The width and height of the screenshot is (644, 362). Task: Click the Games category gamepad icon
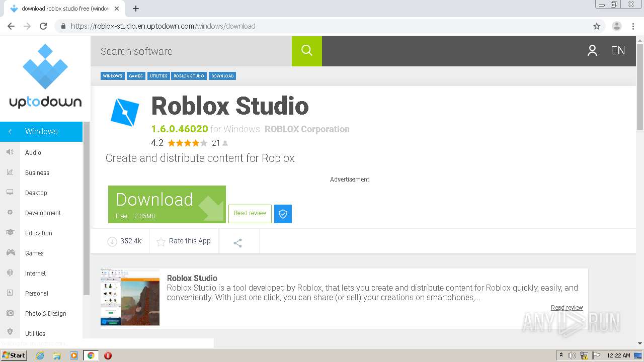click(x=10, y=253)
